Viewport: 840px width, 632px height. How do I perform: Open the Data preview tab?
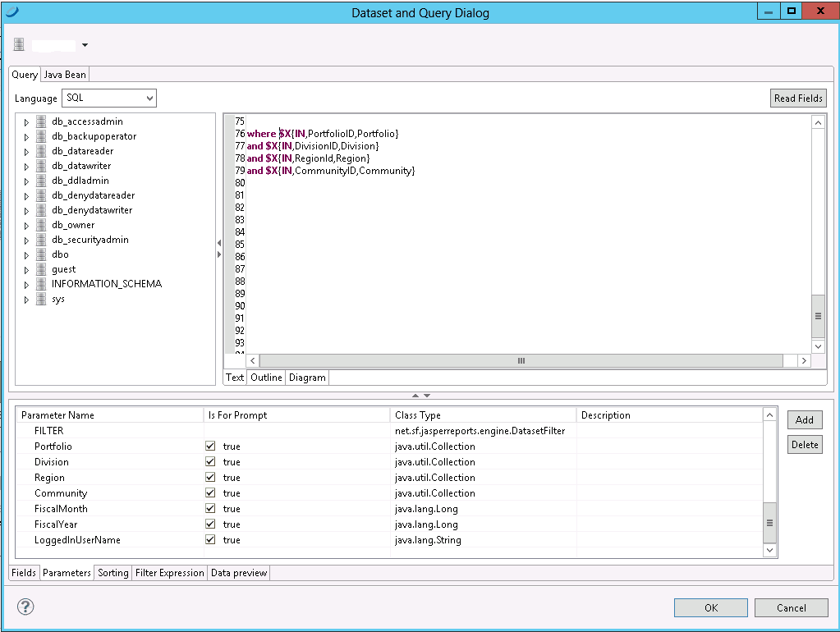(x=238, y=573)
